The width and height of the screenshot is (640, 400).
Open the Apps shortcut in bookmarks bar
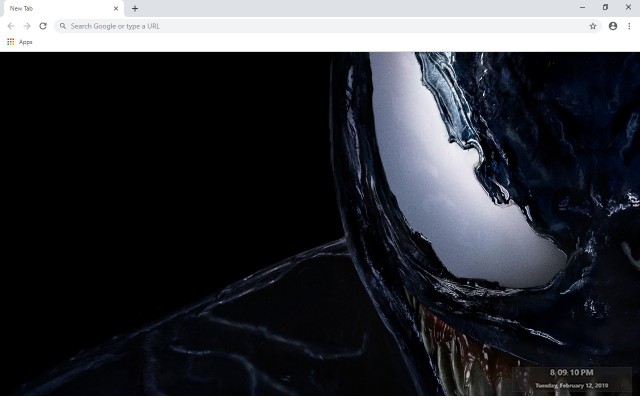[20, 42]
